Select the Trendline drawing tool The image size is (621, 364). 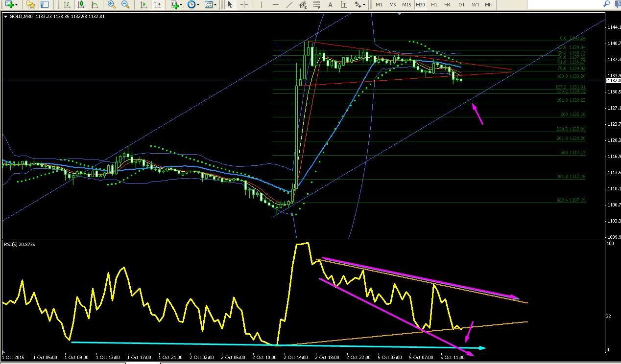tap(289, 4)
